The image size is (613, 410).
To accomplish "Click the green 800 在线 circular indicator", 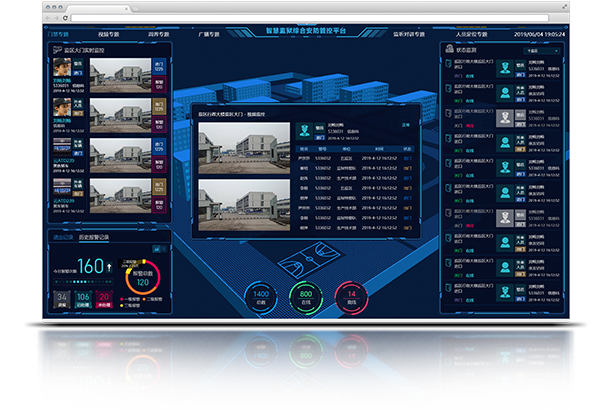I will point(306,295).
